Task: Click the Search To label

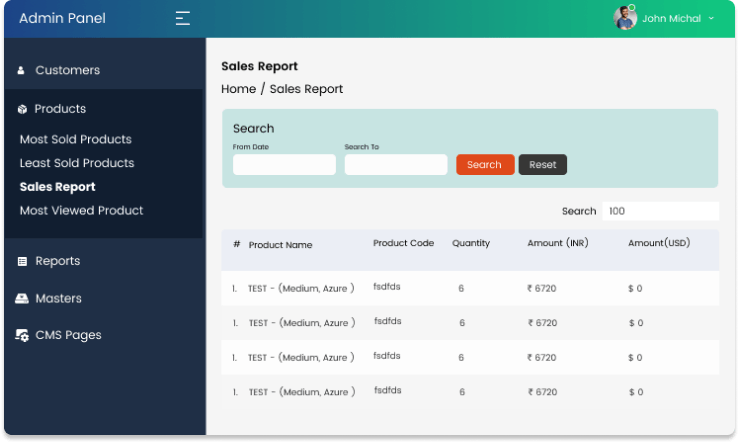Action: click(x=361, y=147)
